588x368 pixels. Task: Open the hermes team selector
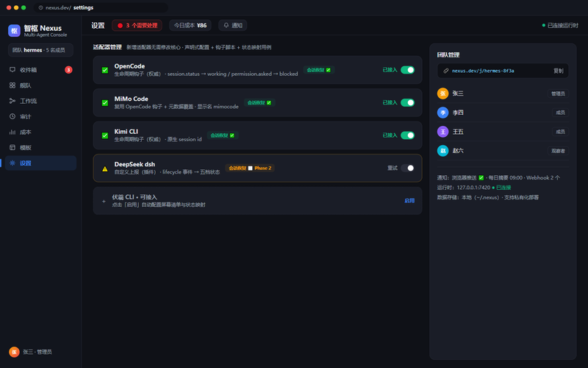click(x=40, y=50)
